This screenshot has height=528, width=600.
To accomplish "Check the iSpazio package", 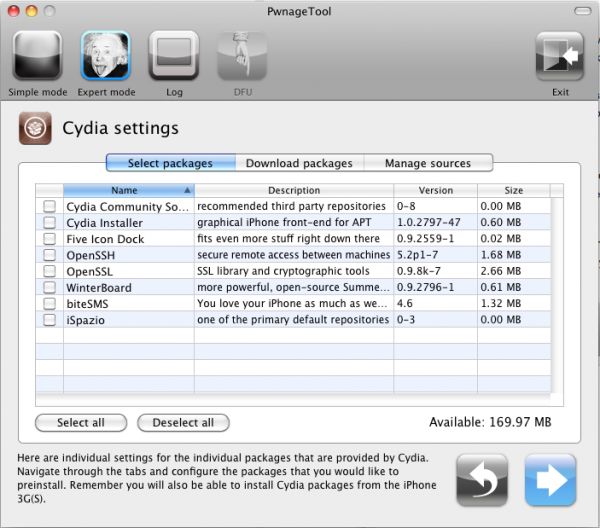I will point(49,319).
